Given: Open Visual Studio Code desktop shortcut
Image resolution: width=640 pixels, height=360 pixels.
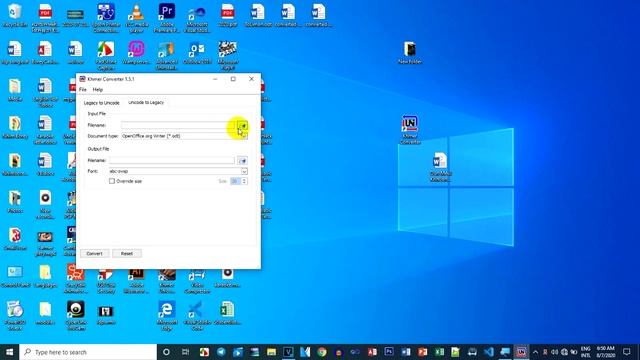Looking at the screenshot, I should tap(197, 316).
